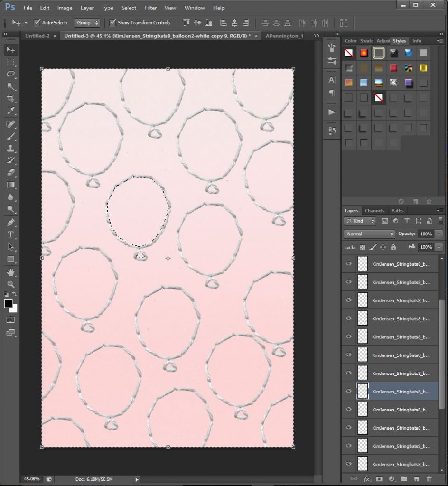448x486 pixels.
Task: Select the Dodge tool
Action: pos(10,209)
